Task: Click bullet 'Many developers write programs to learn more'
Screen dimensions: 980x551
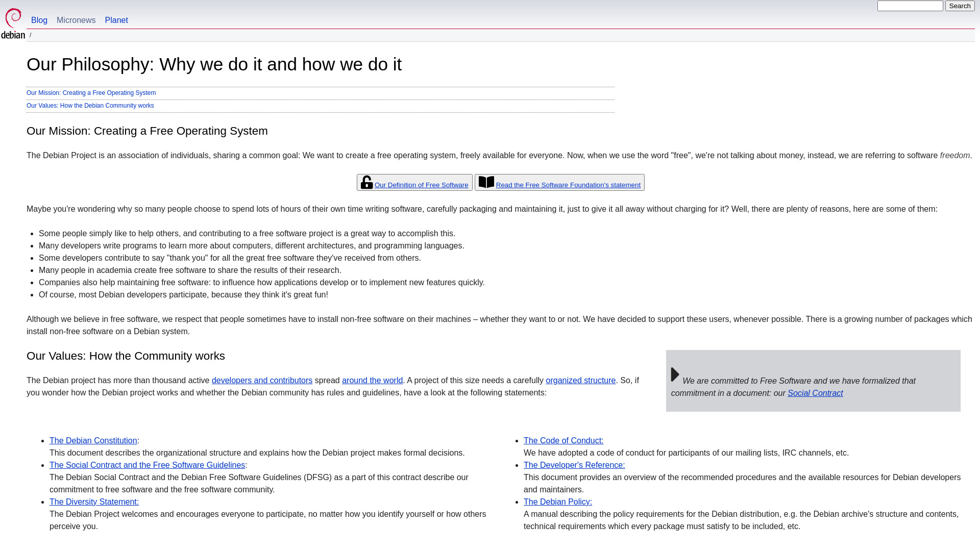Action: tap(252, 246)
